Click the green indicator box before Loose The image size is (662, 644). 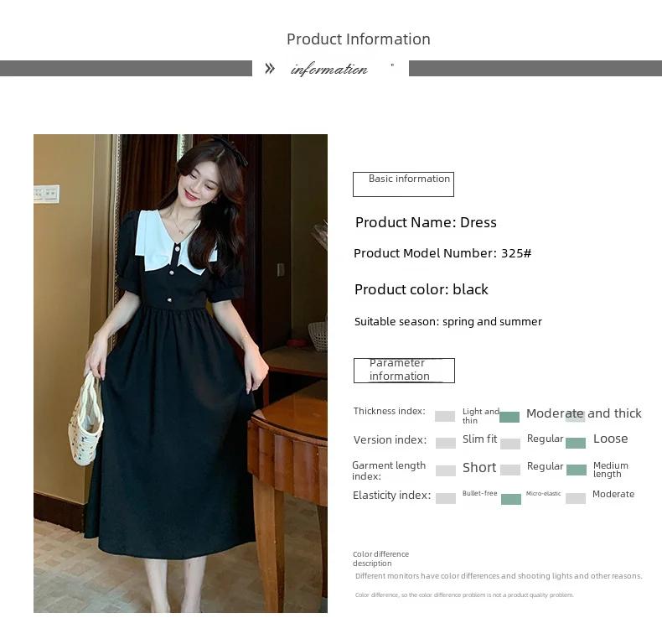576,443
